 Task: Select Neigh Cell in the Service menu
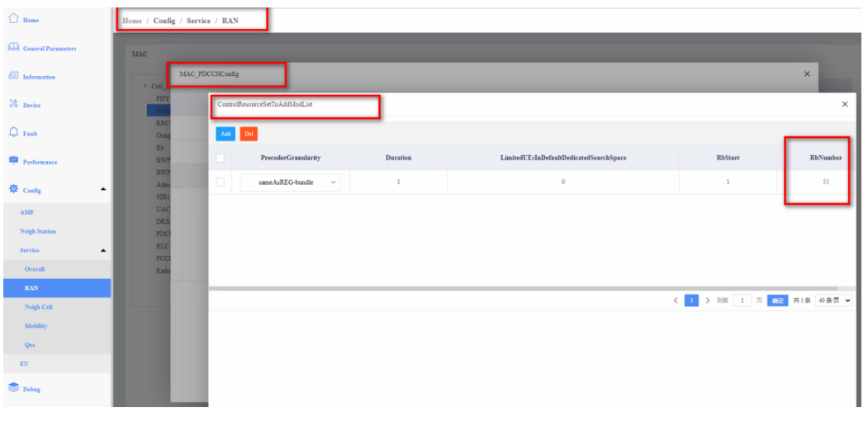click(x=38, y=306)
